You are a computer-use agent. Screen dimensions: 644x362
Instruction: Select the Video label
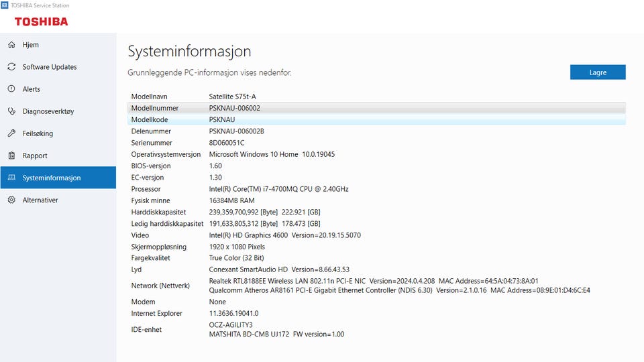(x=140, y=235)
